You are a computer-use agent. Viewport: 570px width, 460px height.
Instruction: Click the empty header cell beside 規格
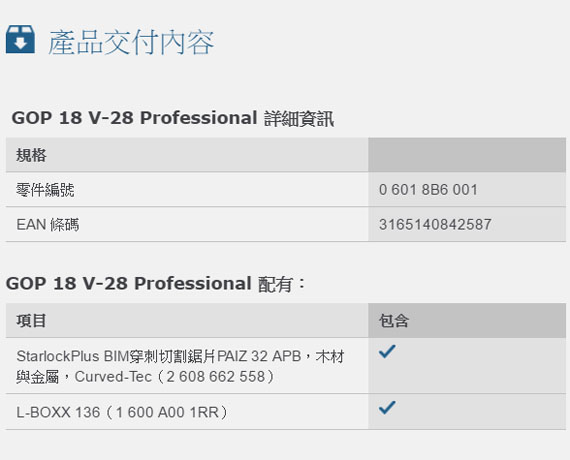467,155
